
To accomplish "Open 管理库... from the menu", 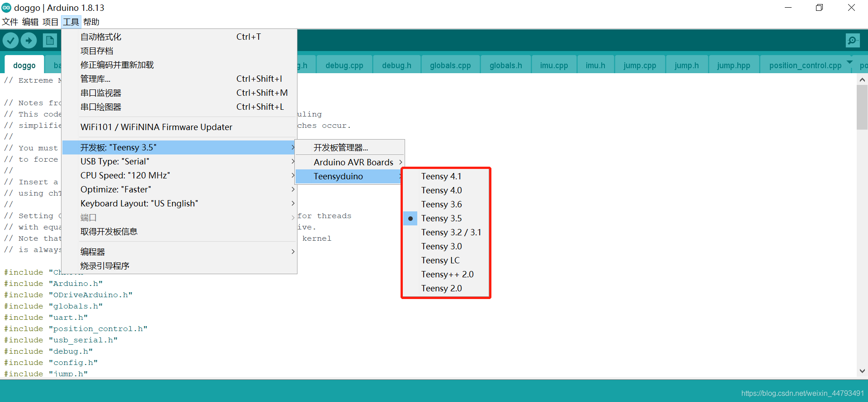I will click(x=179, y=79).
